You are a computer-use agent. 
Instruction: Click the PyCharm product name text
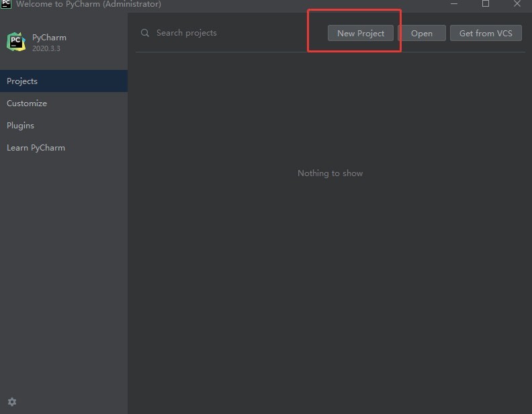(49, 38)
